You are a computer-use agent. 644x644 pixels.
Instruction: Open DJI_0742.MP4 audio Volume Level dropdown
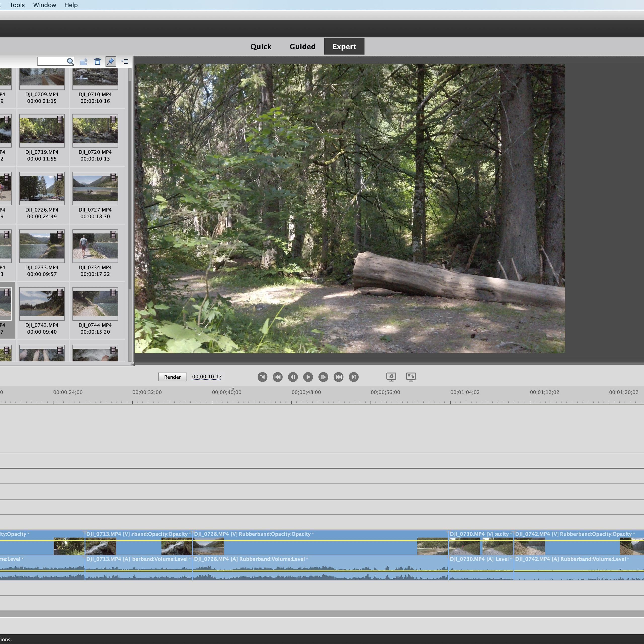click(x=628, y=559)
